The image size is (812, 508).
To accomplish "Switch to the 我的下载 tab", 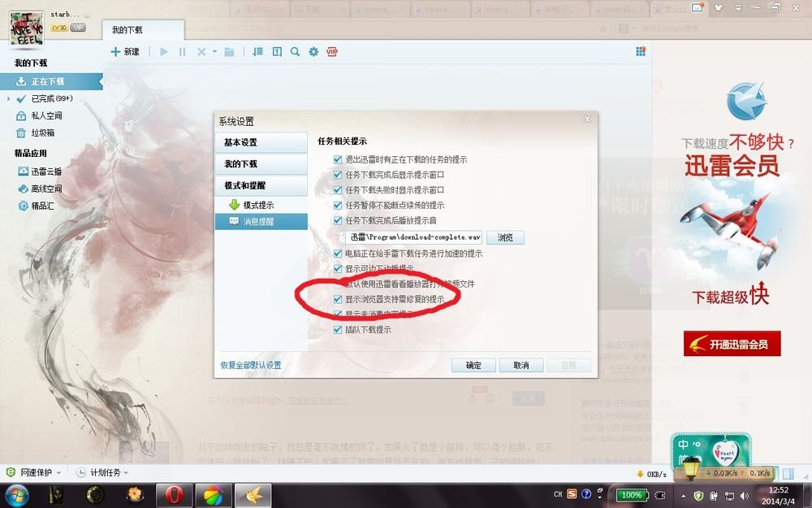I will pyautogui.click(x=143, y=30).
